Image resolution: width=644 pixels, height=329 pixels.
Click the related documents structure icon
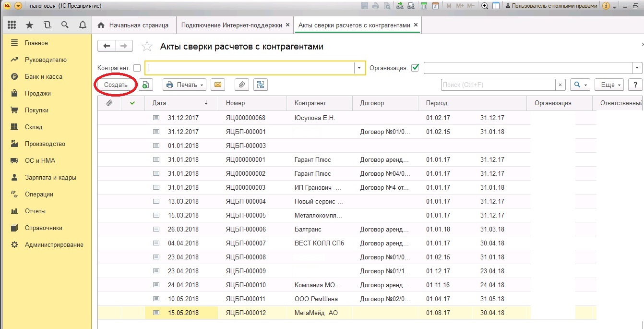coord(261,85)
